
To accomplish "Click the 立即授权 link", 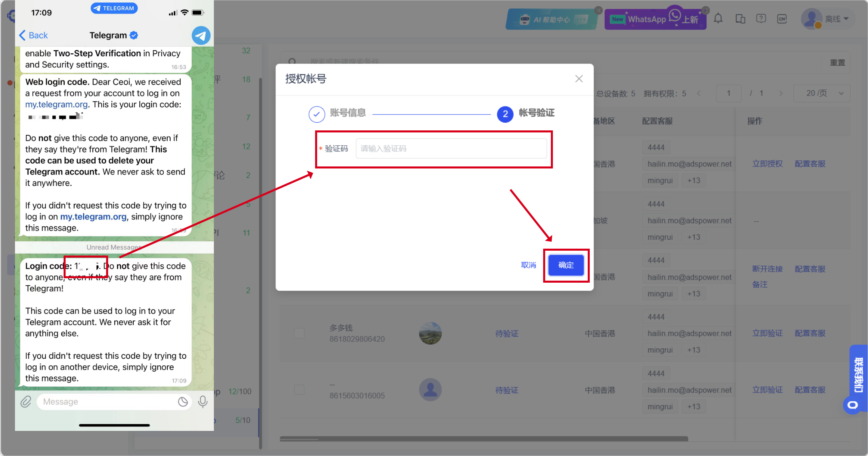I will tap(767, 164).
